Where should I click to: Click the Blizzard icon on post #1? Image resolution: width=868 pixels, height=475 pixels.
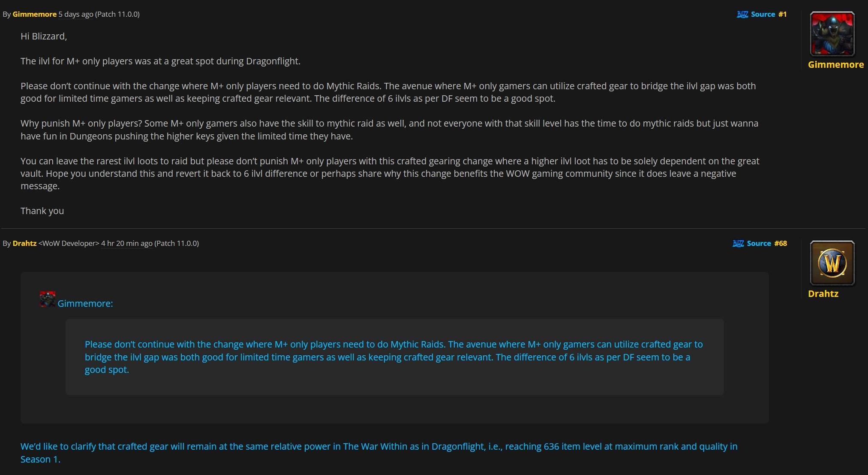[x=742, y=14]
